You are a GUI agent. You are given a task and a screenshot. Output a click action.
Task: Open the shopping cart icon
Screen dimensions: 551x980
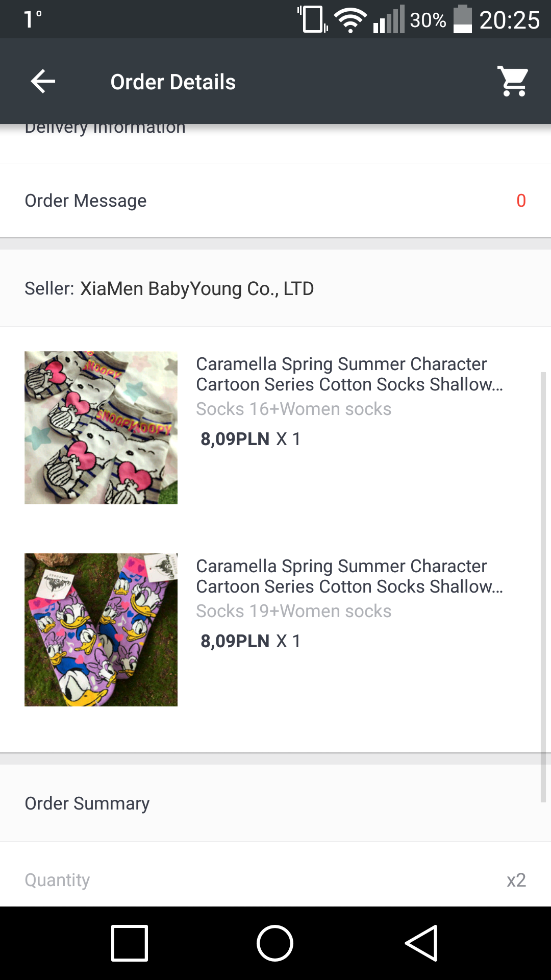513,82
